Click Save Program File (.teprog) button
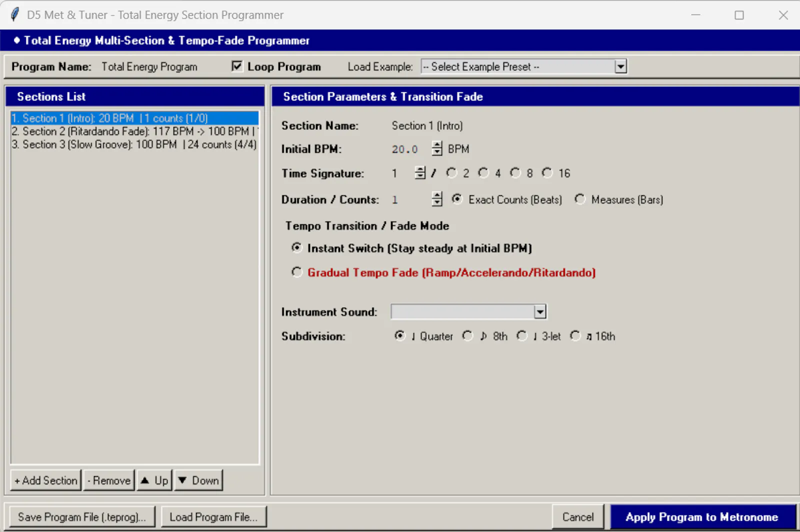Viewport: 800px width, 532px height. [x=82, y=517]
